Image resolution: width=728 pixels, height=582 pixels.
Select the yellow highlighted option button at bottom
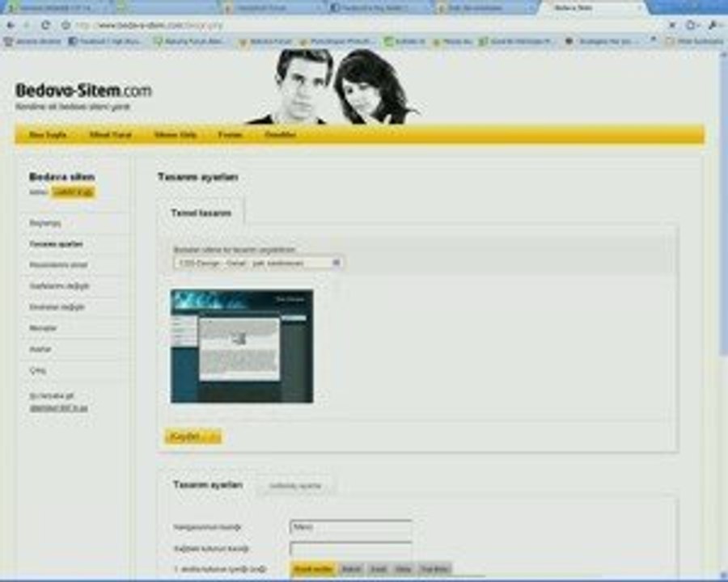(314, 569)
